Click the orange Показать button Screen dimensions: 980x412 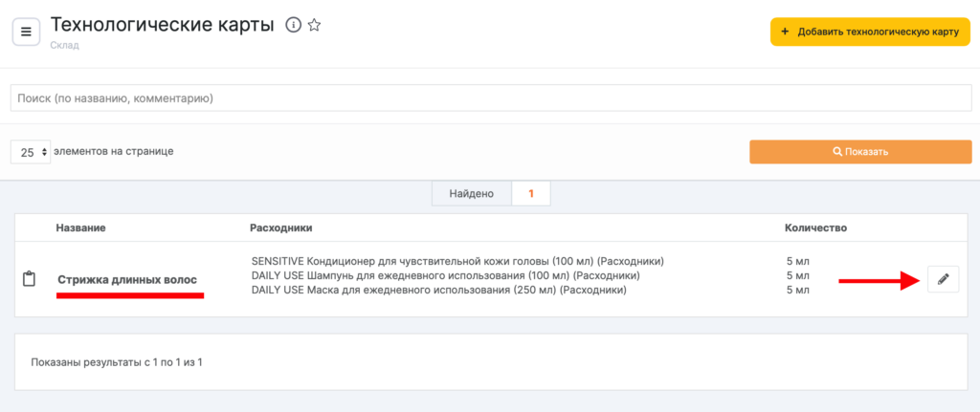pyautogui.click(x=860, y=152)
